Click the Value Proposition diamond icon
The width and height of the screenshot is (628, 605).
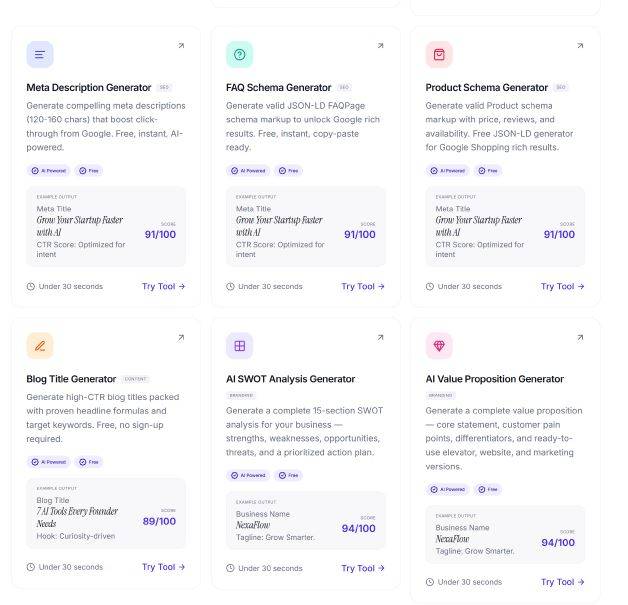439,346
